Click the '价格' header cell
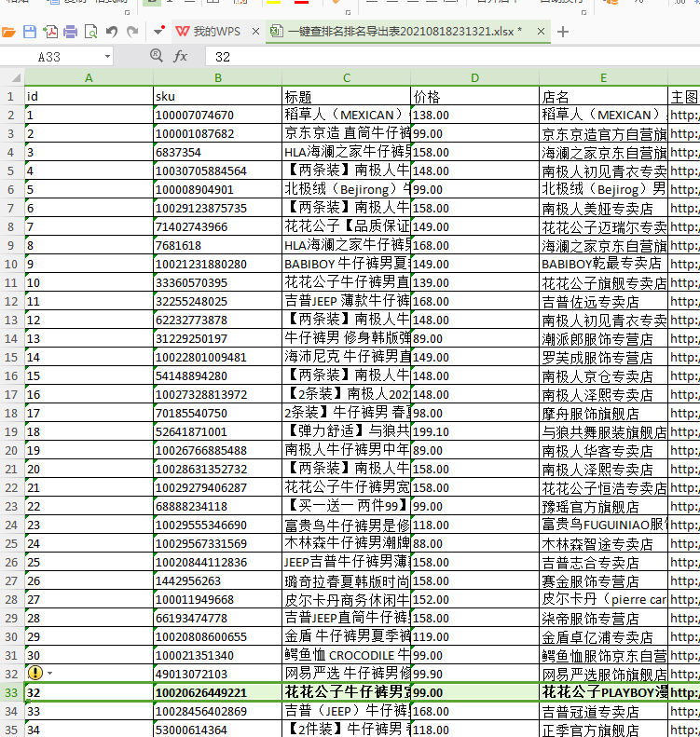The height and width of the screenshot is (737, 700). [474, 96]
